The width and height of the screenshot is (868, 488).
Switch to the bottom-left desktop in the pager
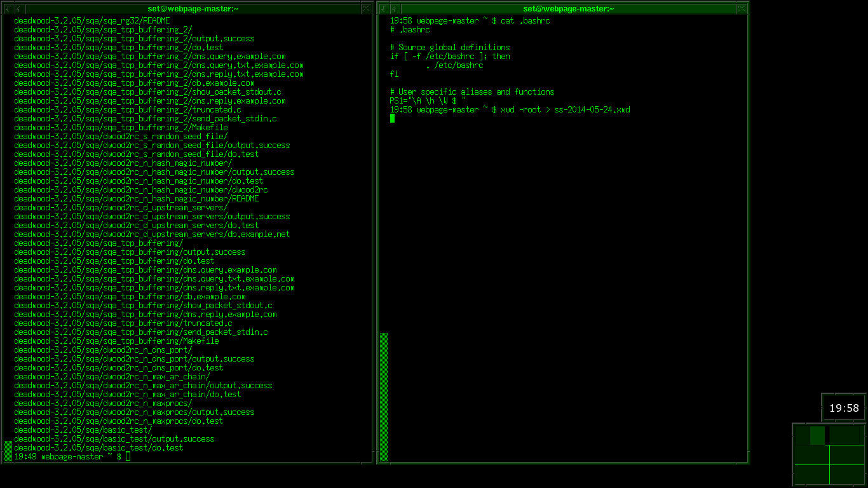(x=812, y=475)
